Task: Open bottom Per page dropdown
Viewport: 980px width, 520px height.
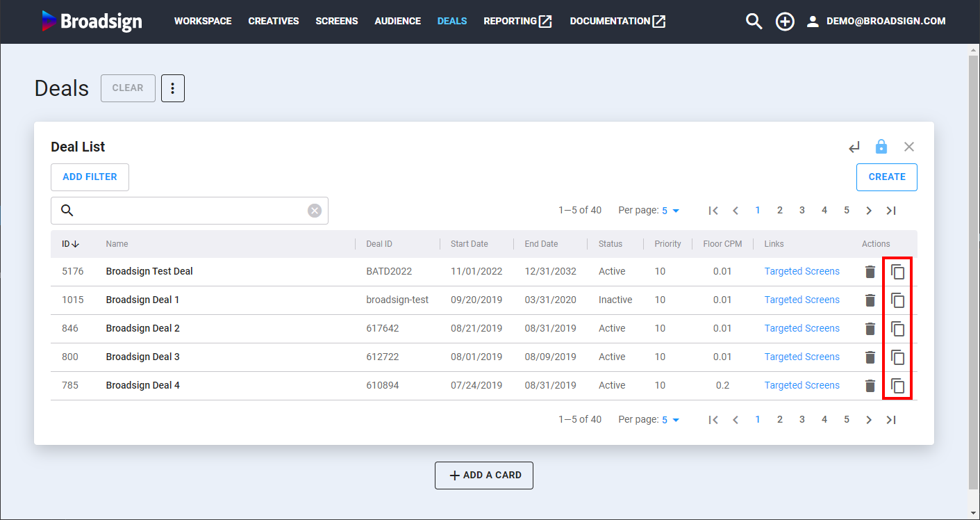Action: (671, 420)
